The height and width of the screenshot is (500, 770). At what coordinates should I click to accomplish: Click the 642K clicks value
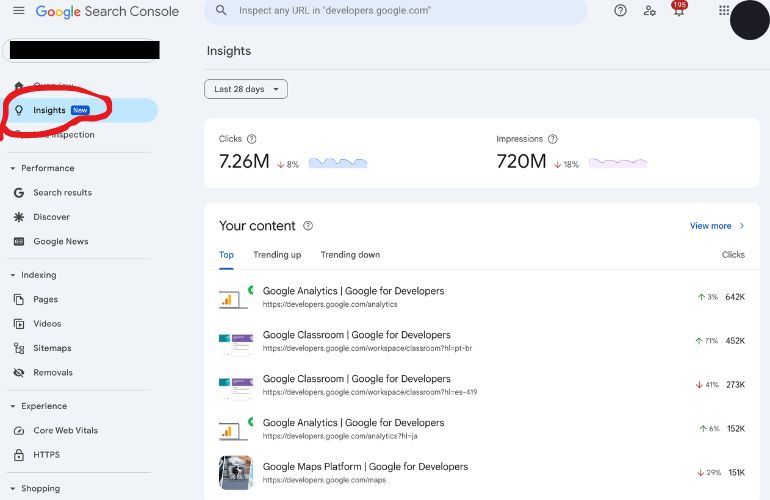tap(735, 297)
